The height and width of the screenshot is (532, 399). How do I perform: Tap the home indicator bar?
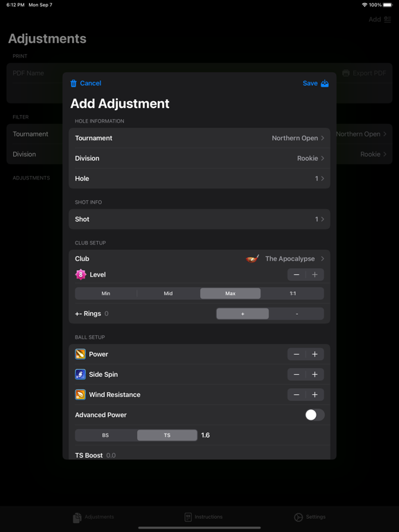click(x=199, y=528)
